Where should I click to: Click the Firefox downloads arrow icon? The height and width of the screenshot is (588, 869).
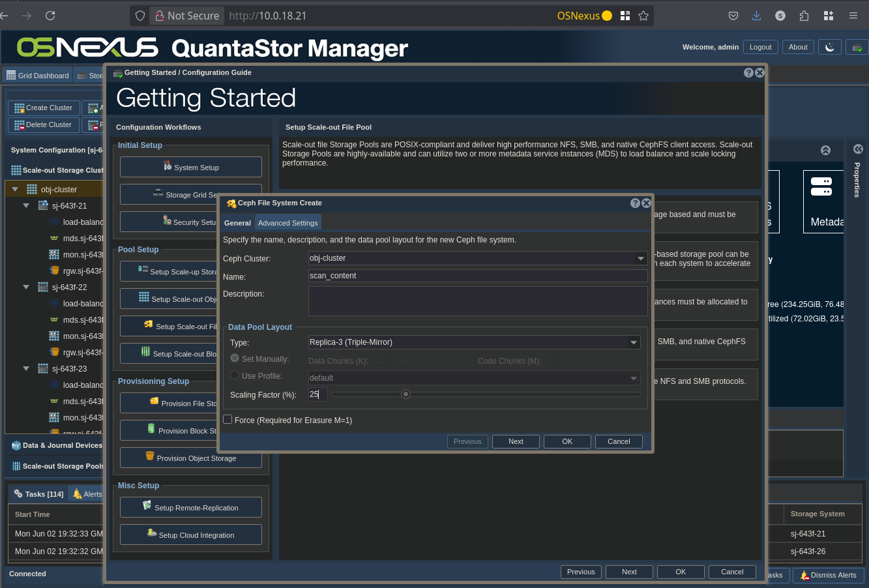pyautogui.click(x=756, y=16)
